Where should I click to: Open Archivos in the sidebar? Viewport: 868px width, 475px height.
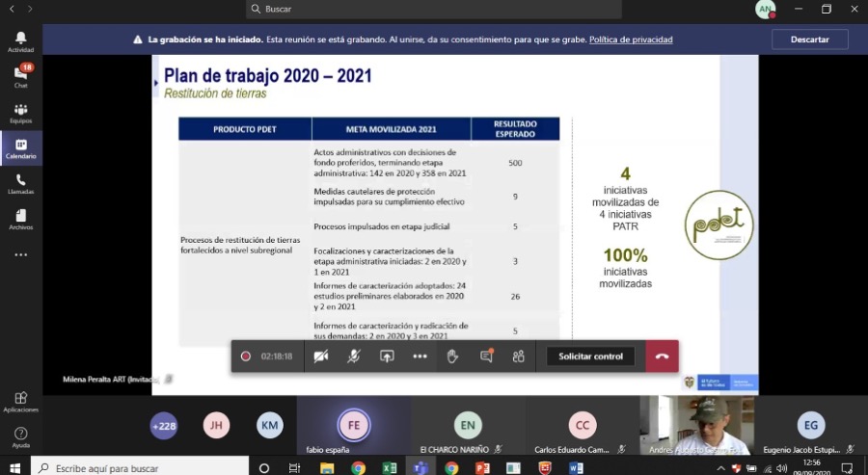pos(20,220)
